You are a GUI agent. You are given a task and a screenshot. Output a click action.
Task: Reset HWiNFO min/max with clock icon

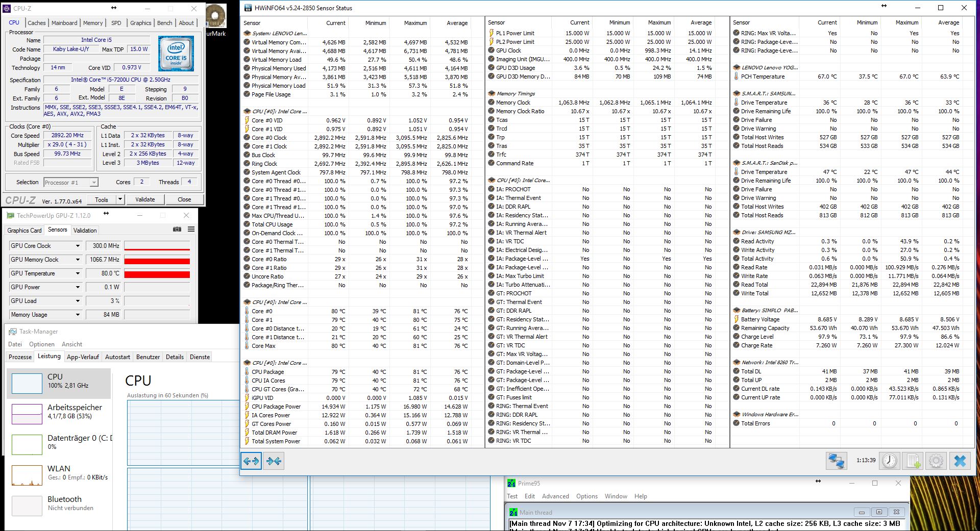pyautogui.click(x=889, y=461)
